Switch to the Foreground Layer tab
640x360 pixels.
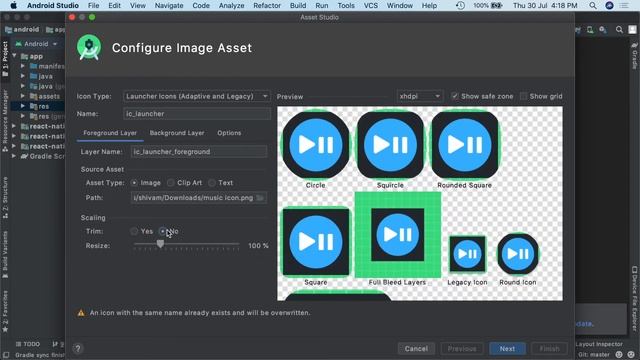point(110,133)
